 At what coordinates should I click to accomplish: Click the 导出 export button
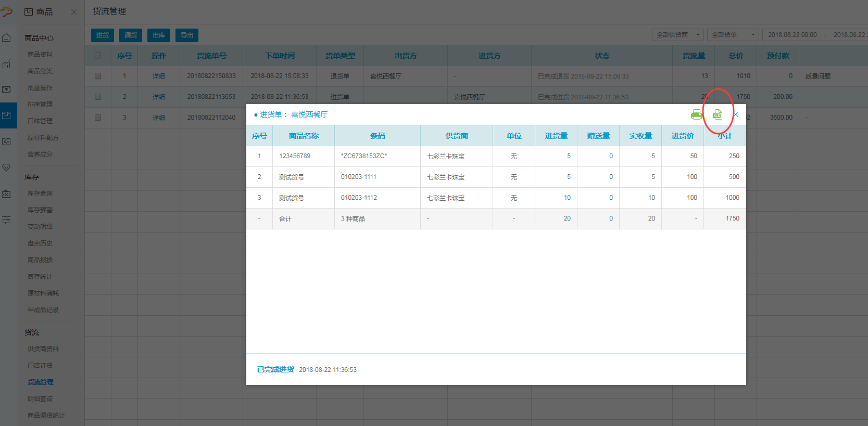click(187, 35)
